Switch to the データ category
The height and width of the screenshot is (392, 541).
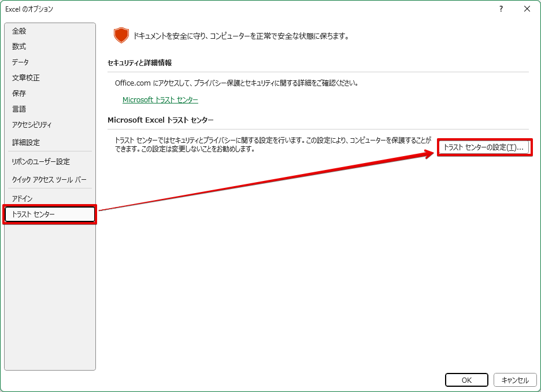(x=50, y=62)
